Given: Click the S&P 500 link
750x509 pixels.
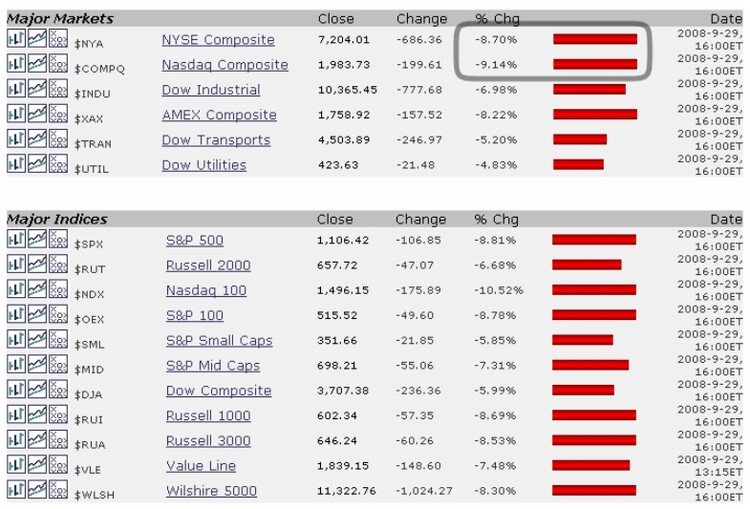Looking at the screenshot, I should (x=195, y=240).
